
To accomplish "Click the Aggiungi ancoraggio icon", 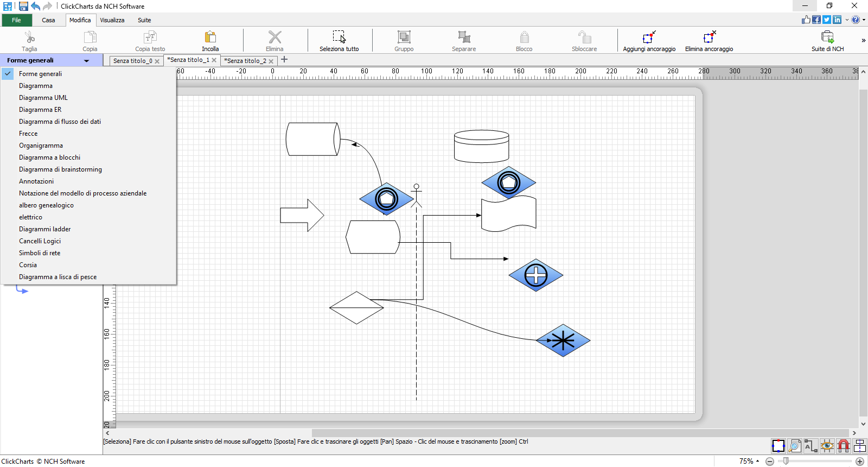I will pos(649,37).
